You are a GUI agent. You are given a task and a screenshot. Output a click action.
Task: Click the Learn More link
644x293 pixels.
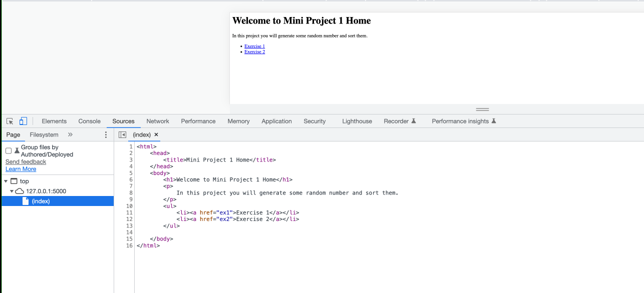[x=21, y=169]
